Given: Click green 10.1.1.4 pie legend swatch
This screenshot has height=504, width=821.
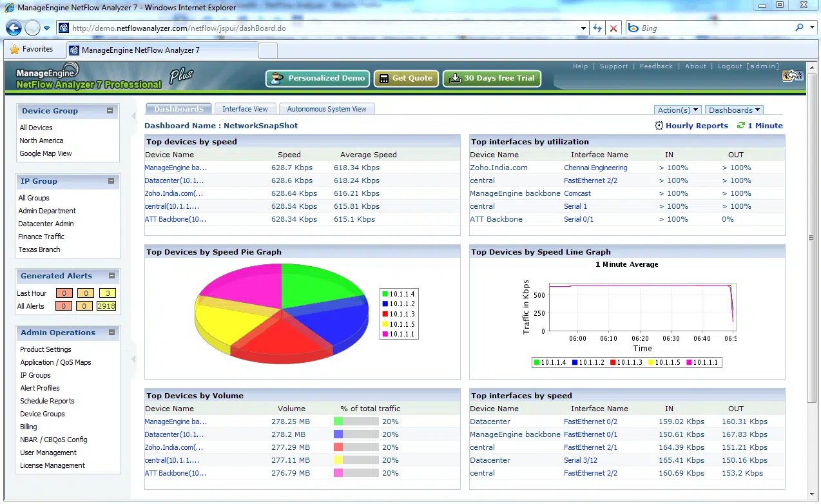Looking at the screenshot, I should click(385, 294).
